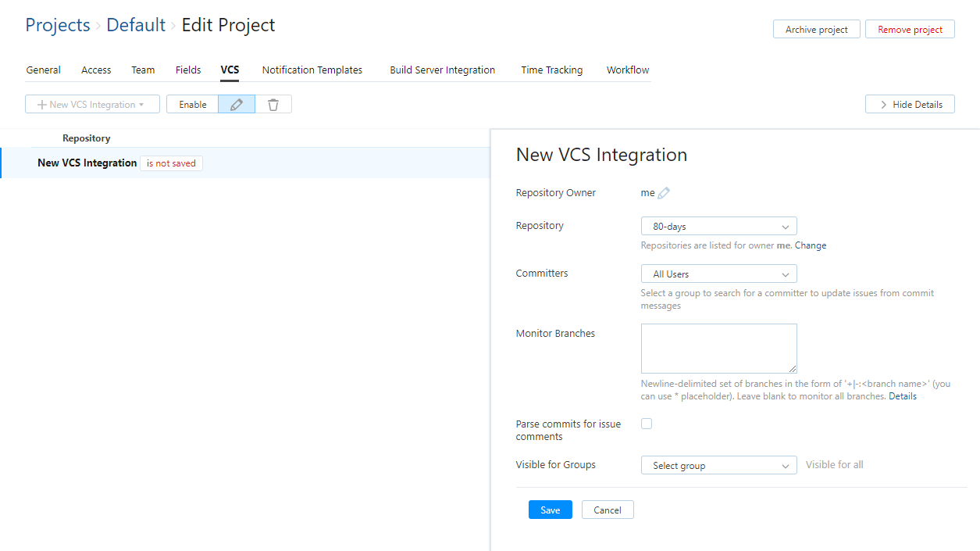Click the Archive project button
Image resolution: width=980 pixels, height=551 pixels.
(x=816, y=30)
